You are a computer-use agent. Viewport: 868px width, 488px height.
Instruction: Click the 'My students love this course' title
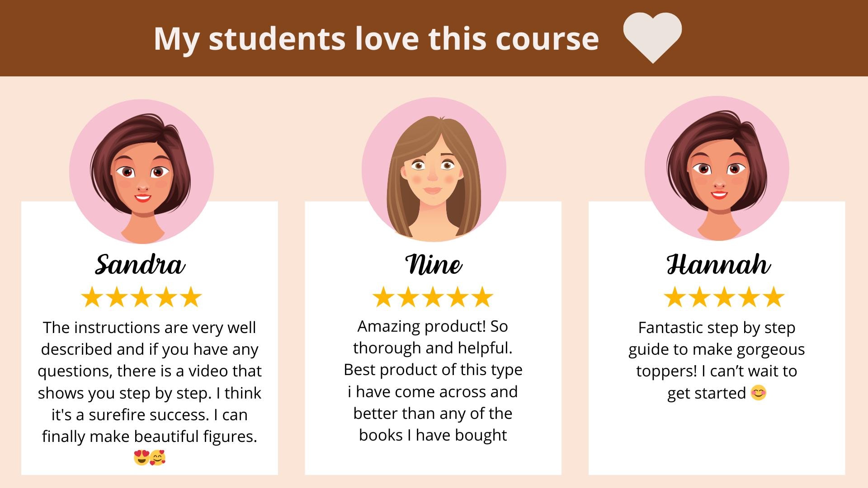click(376, 39)
